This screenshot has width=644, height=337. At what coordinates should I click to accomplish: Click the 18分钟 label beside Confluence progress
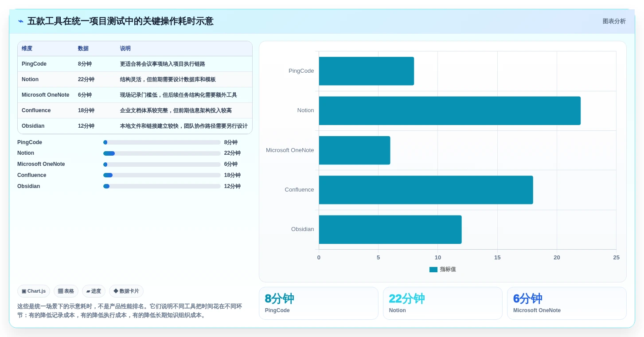click(232, 175)
